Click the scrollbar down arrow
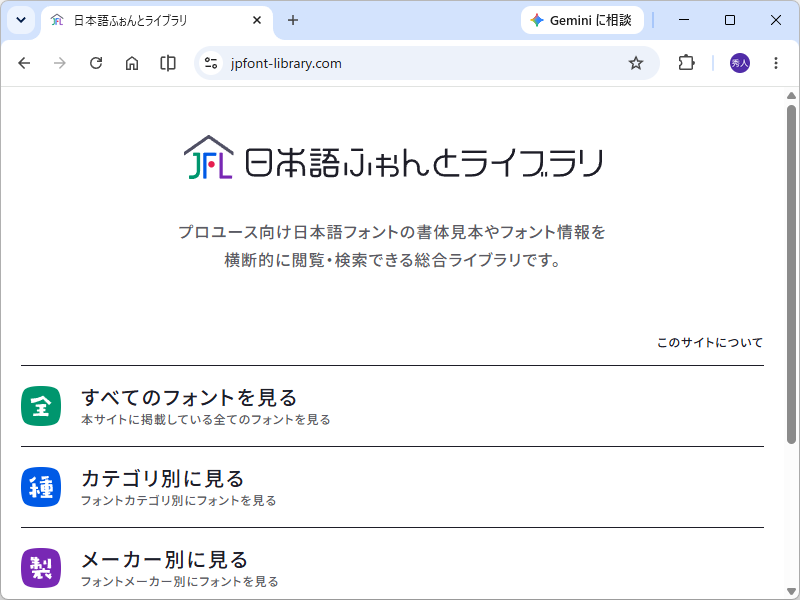800x600 pixels. tap(791, 591)
